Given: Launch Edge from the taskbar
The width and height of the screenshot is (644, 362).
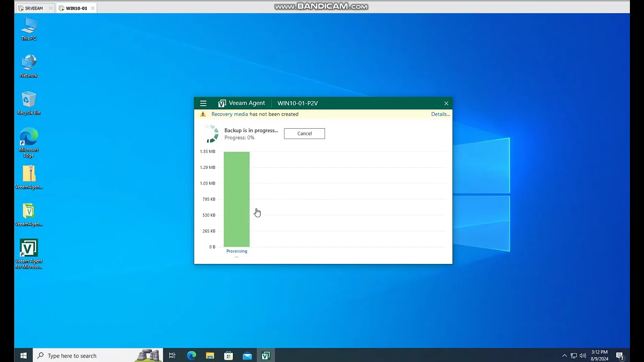Looking at the screenshot, I should pos(191,355).
